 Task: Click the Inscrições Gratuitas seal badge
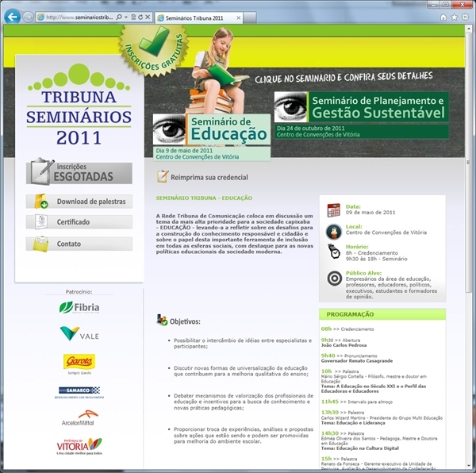tap(153, 49)
